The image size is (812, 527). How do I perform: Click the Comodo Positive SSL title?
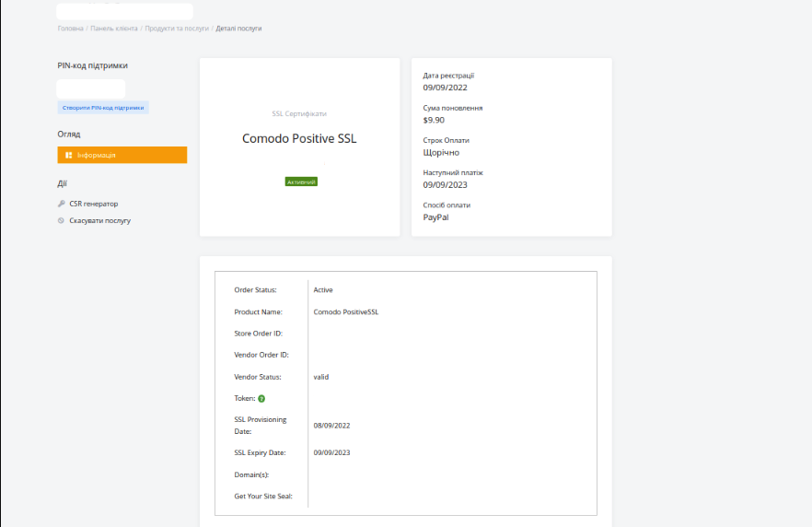299,138
